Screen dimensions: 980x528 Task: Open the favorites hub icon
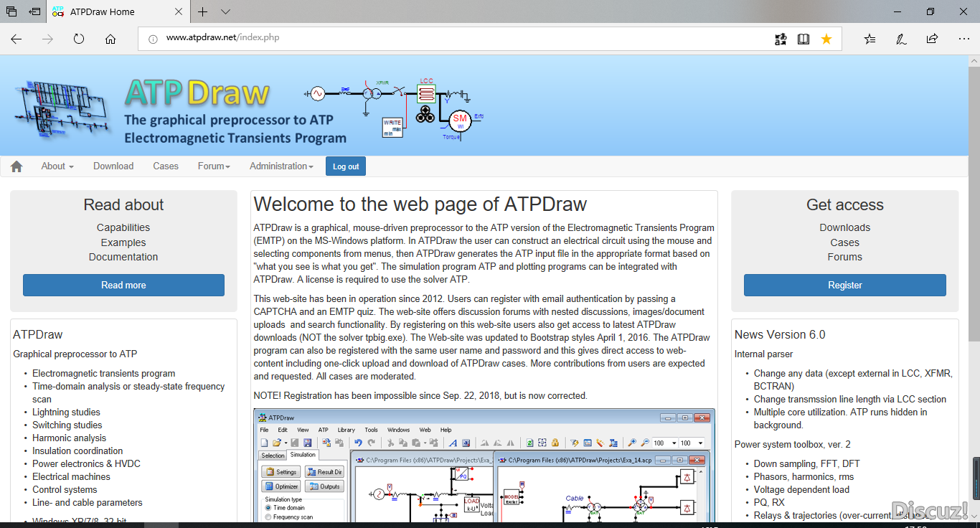(870, 39)
